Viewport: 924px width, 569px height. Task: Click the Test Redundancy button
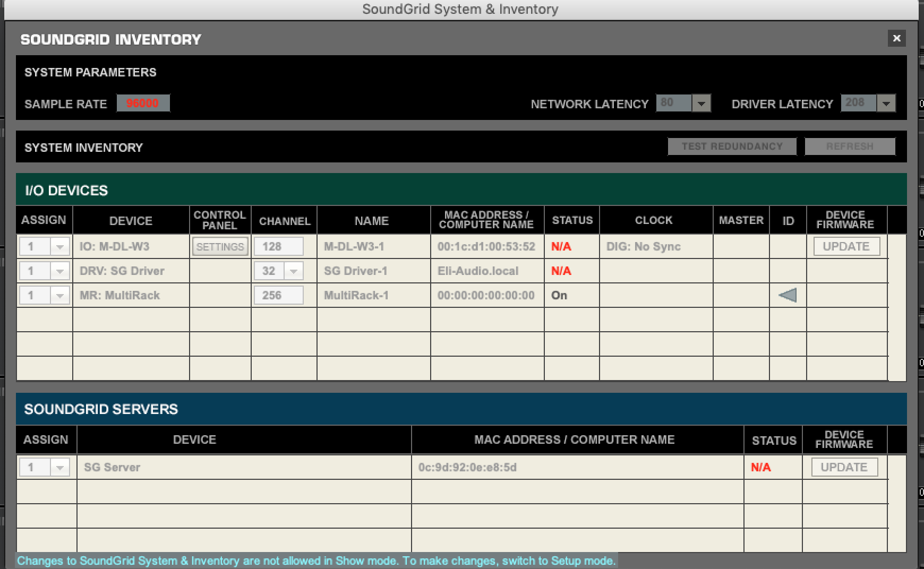click(x=732, y=146)
